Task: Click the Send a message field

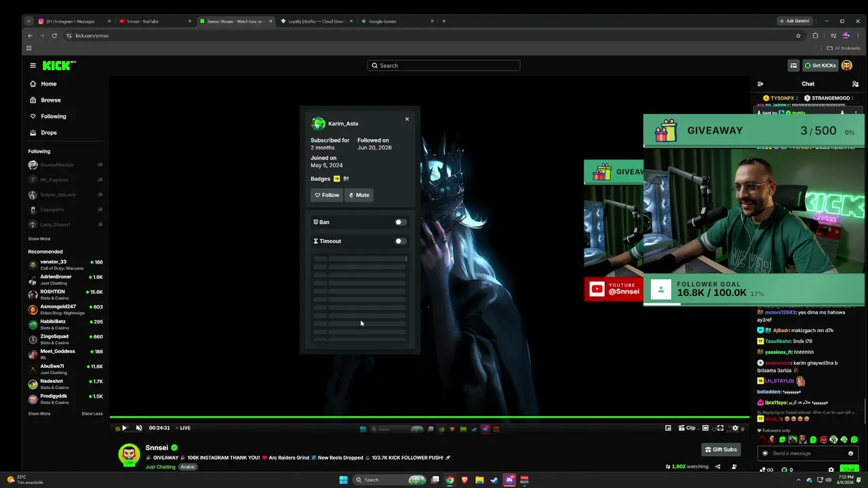Action: [807, 453]
